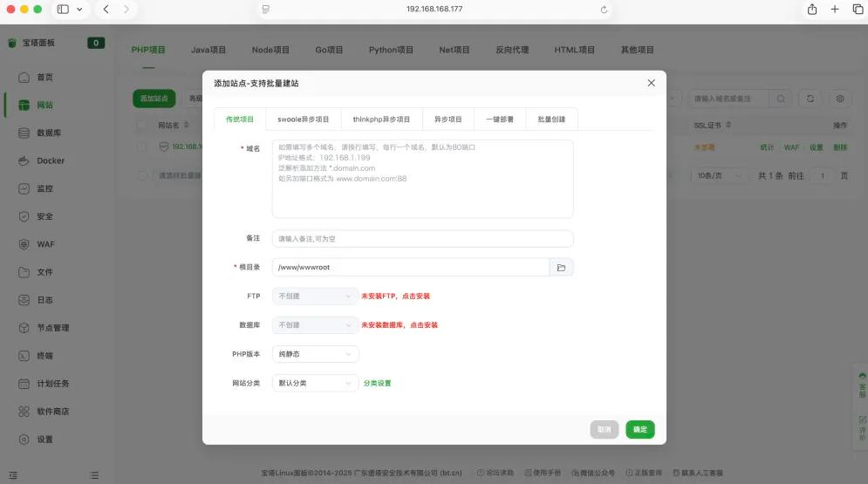Click the gear icon in site list toolbar

(x=840, y=99)
